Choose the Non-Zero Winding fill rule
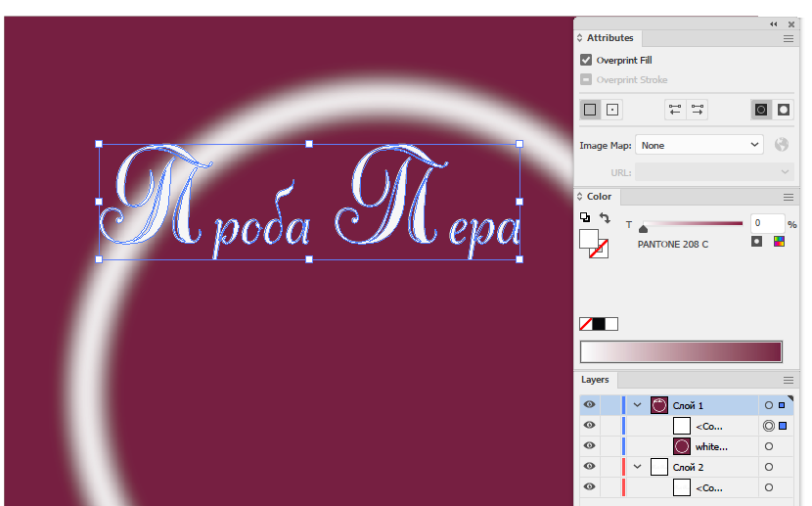 click(761, 110)
